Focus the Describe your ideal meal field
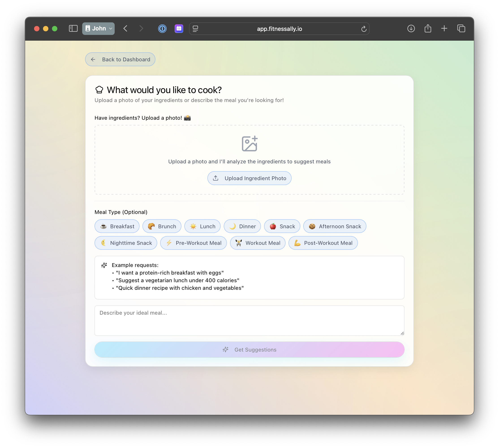The height and width of the screenshot is (448, 499). tap(249, 320)
